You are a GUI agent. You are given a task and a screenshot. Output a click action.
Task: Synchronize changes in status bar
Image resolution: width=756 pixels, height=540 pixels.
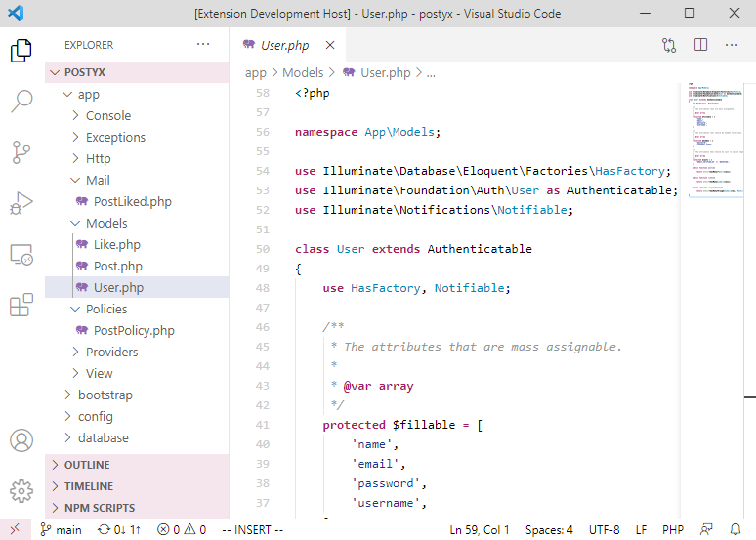119,530
